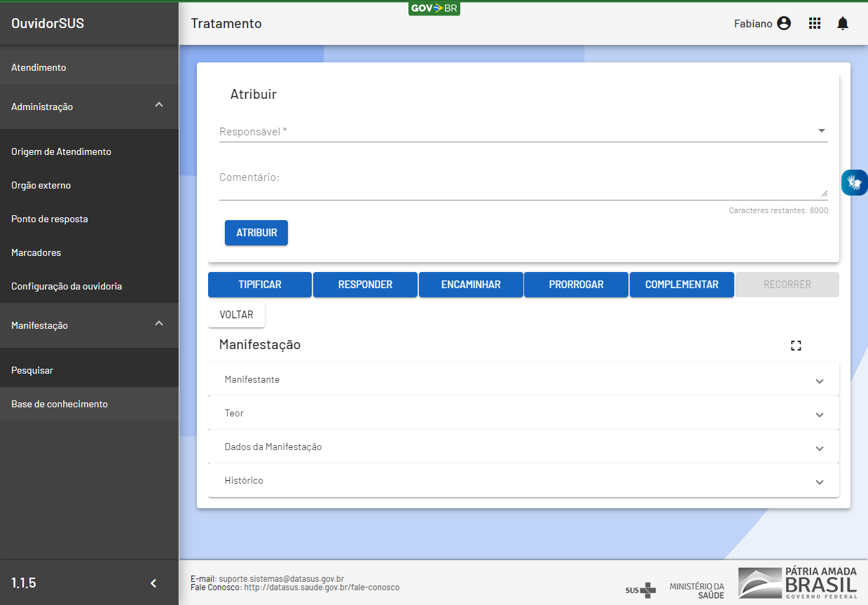Expand the Histórico section

point(523,481)
